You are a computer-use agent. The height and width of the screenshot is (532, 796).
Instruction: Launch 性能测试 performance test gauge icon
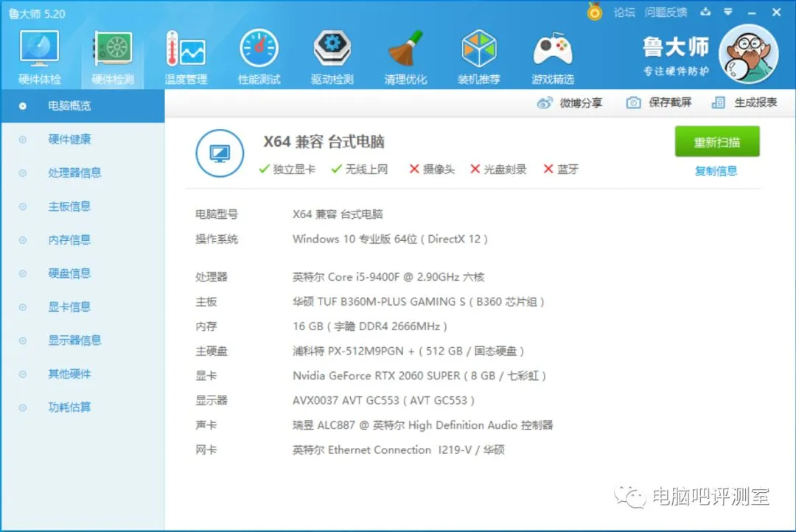tap(259, 57)
